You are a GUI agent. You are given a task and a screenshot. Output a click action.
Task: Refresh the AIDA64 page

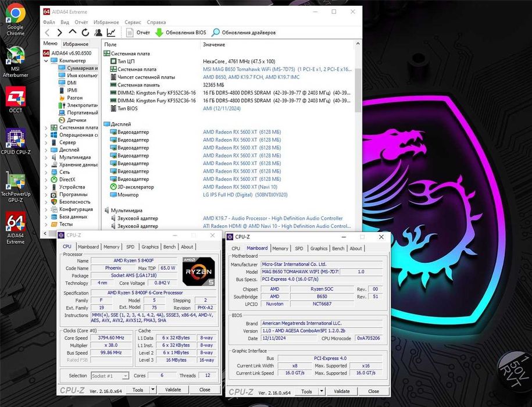[85, 33]
